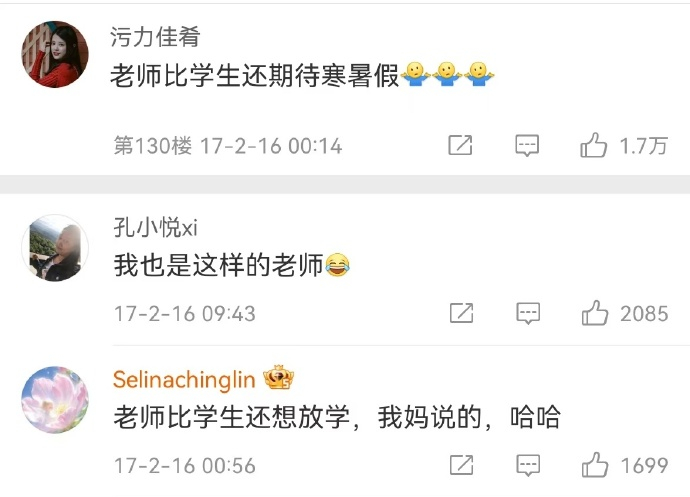View Selinachinglin's flower avatar
Screen dimensions: 690x497
[55, 400]
